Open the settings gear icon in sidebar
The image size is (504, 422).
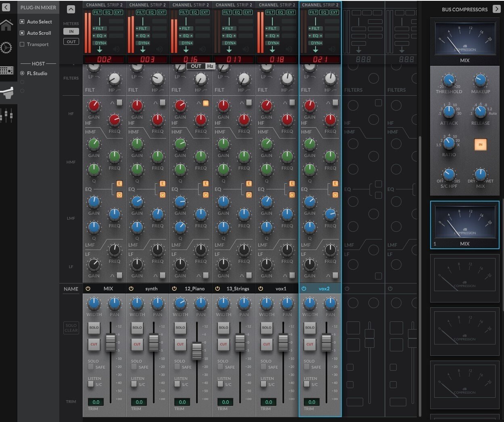tap(6, 48)
